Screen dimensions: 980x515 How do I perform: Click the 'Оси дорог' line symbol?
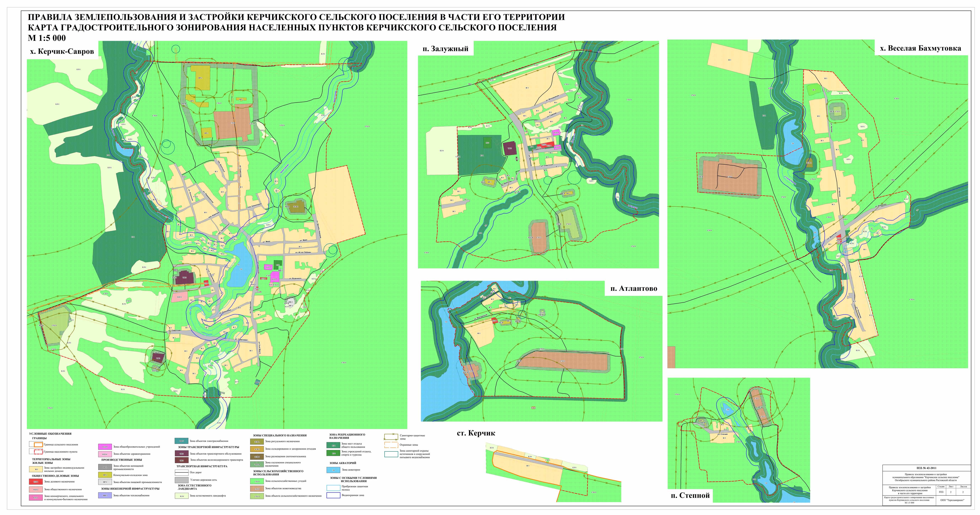[x=182, y=472]
